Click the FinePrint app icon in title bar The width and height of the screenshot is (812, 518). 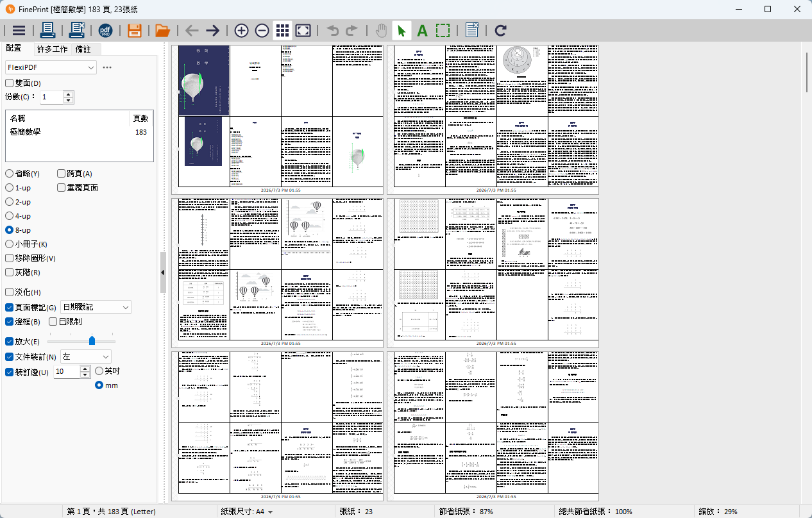point(10,9)
